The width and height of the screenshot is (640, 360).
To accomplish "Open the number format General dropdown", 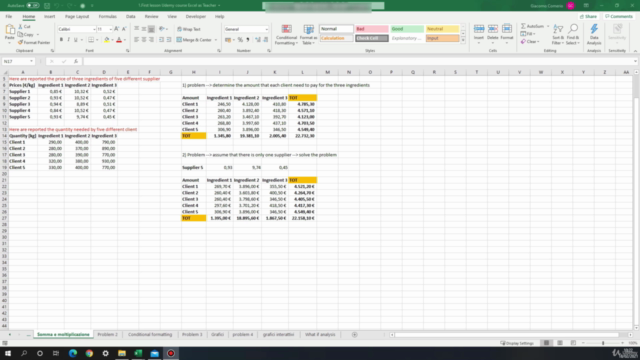I will [x=267, y=29].
